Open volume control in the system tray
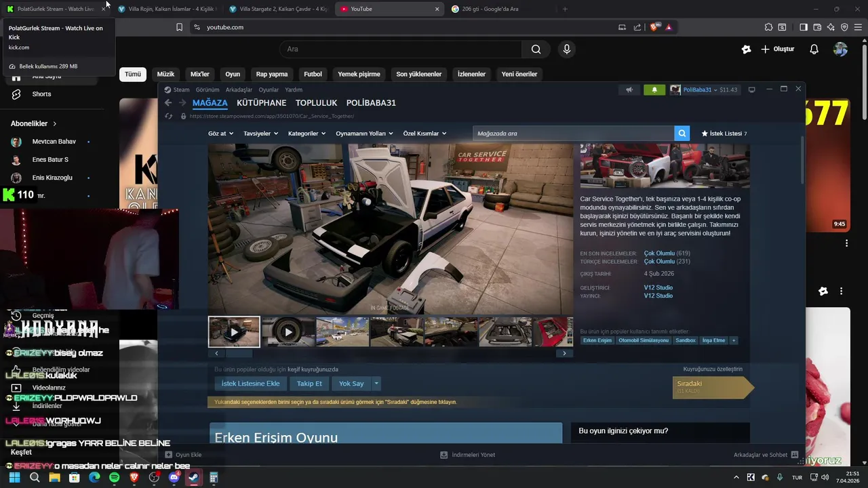 tap(825, 477)
